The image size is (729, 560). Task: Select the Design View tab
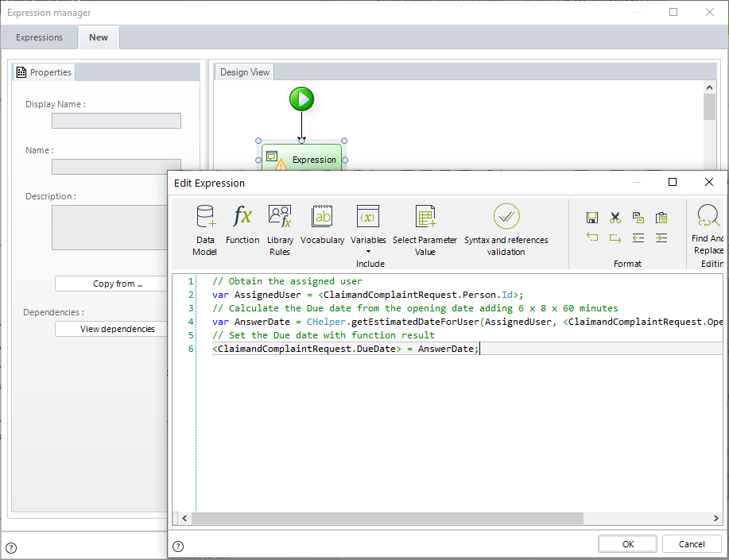point(245,72)
